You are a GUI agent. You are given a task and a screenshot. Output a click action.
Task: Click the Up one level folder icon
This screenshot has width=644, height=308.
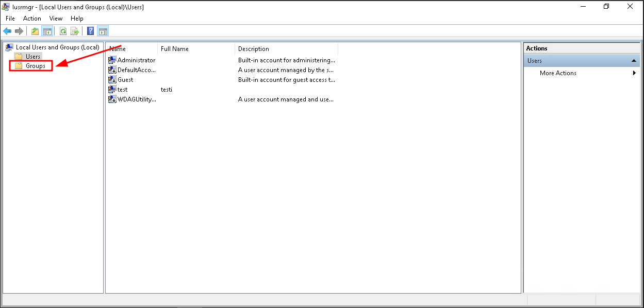[x=35, y=31]
